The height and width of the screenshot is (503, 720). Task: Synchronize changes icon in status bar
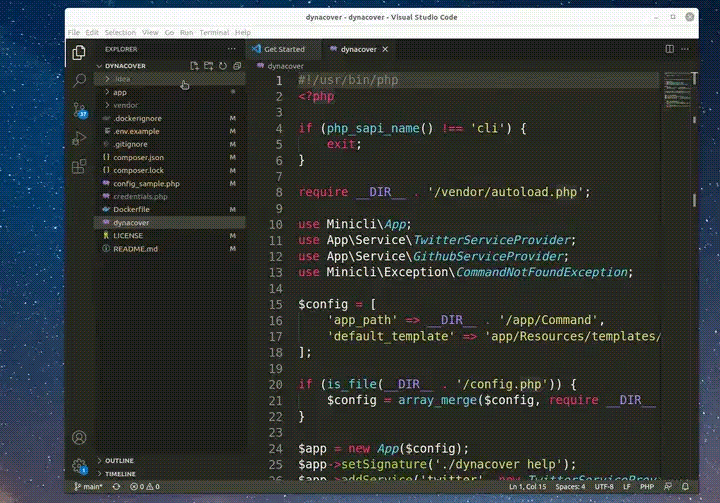point(117,486)
